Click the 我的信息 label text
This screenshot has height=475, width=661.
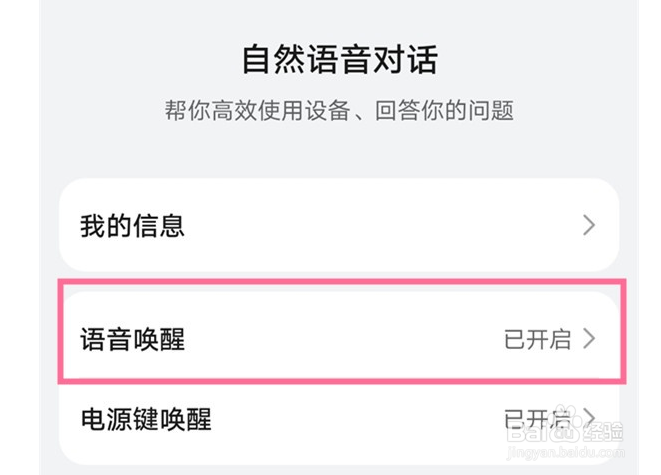click(132, 225)
